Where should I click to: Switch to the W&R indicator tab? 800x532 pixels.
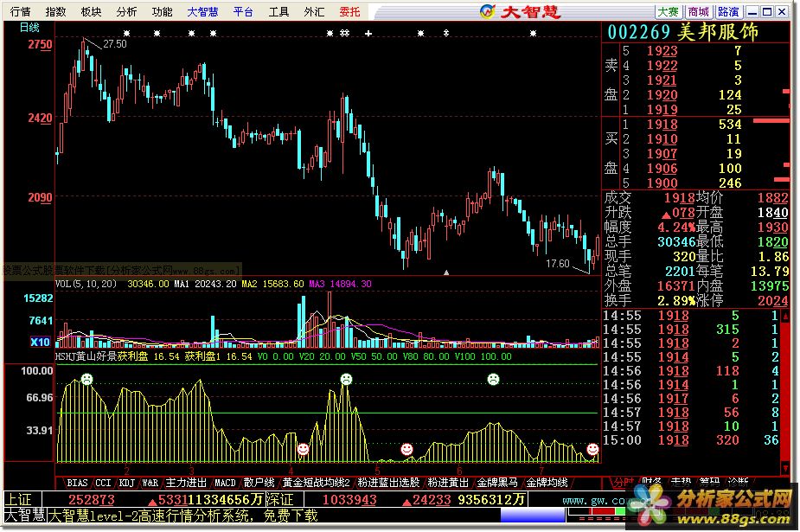click(150, 483)
